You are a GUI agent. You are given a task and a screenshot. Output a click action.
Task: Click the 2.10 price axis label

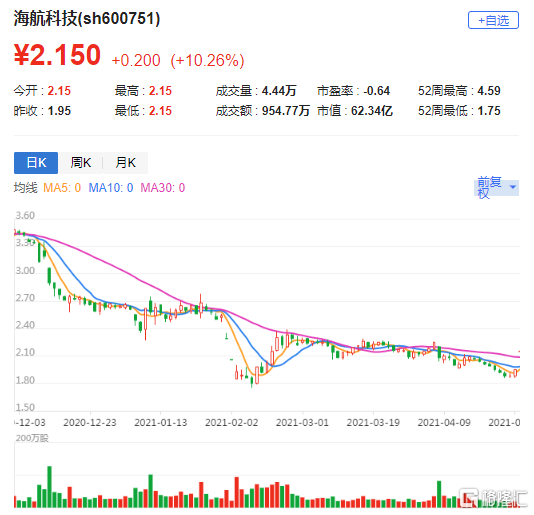25,353
